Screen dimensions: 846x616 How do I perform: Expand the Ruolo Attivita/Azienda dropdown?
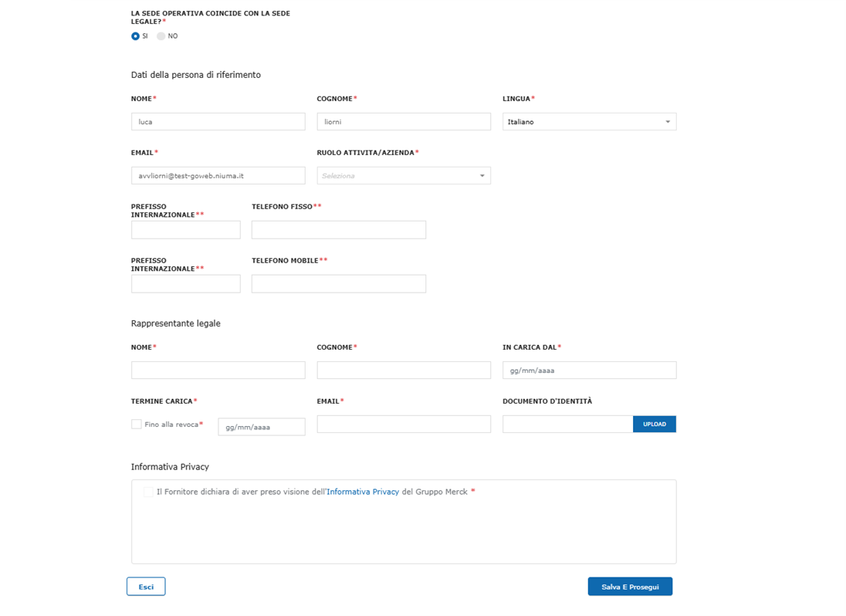pos(404,176)
